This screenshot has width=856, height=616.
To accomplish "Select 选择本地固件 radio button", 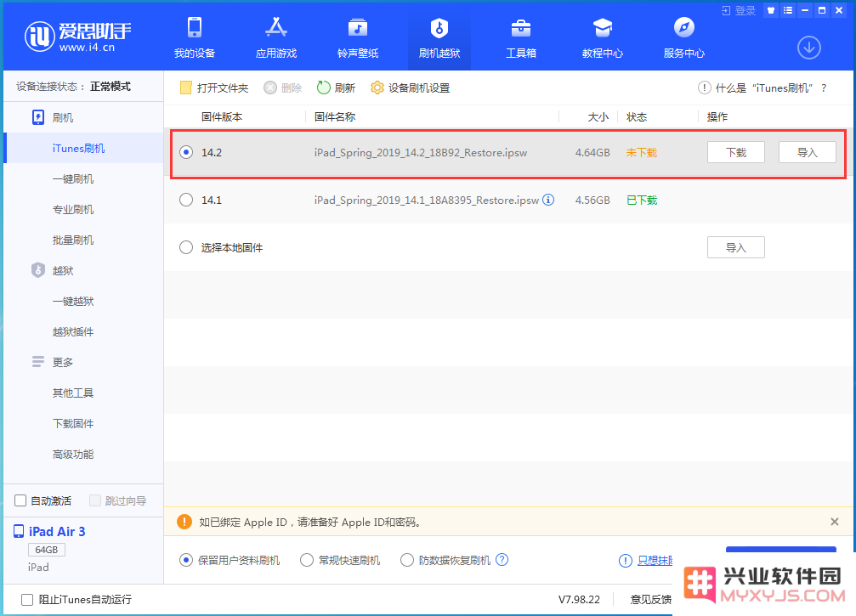I will coord(186,247).
